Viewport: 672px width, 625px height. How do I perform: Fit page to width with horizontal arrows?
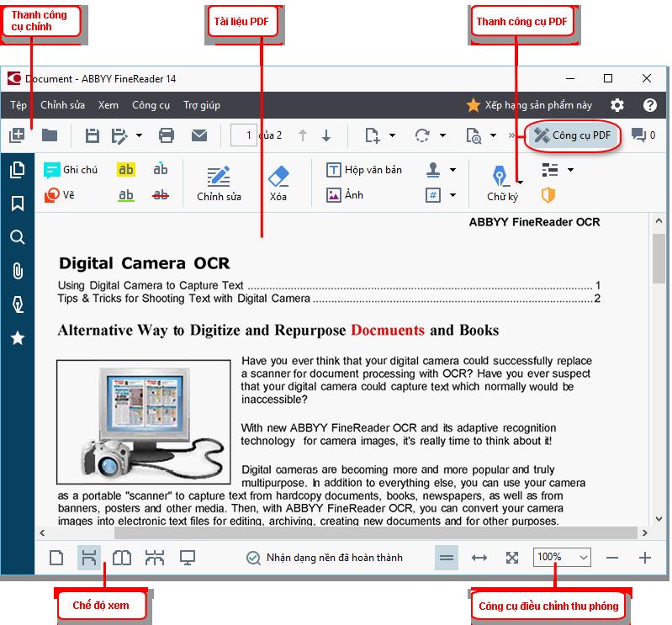(479, 558)
